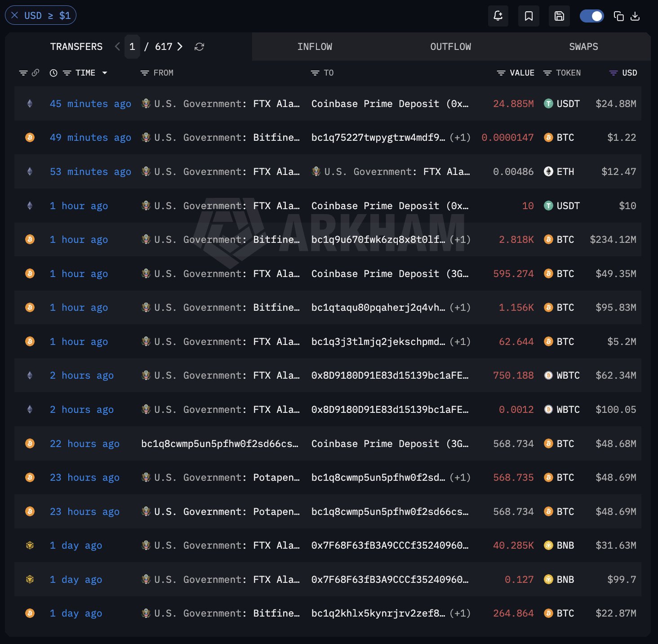Switch to the SWAPS tab
This screenshot has height=644, width=658.
click(x=583, y=47)
